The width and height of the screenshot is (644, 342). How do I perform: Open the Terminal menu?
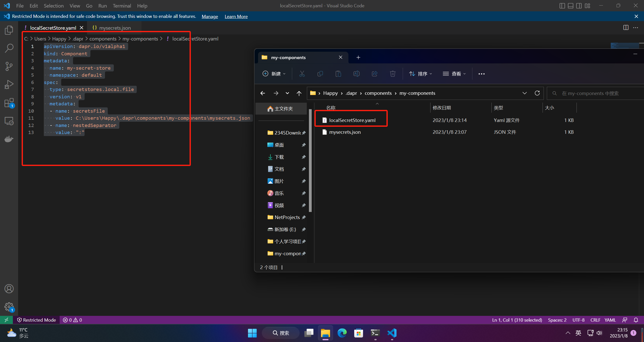[x=122, y=6]
